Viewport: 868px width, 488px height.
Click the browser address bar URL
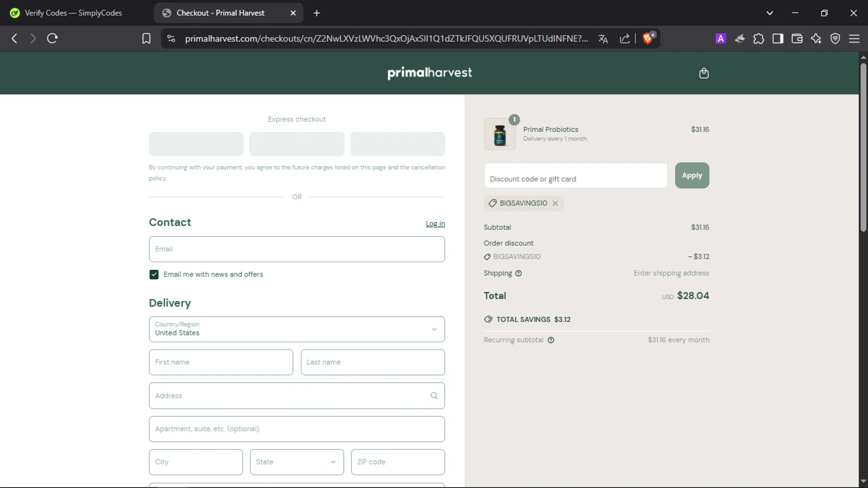pyautogui.click(x=386, y=38)
